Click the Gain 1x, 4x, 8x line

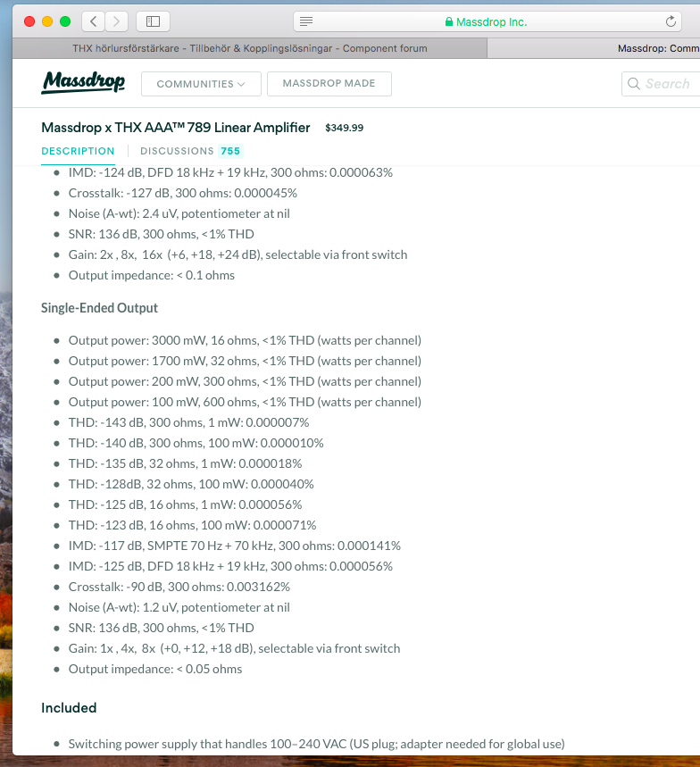click(234, 648)
